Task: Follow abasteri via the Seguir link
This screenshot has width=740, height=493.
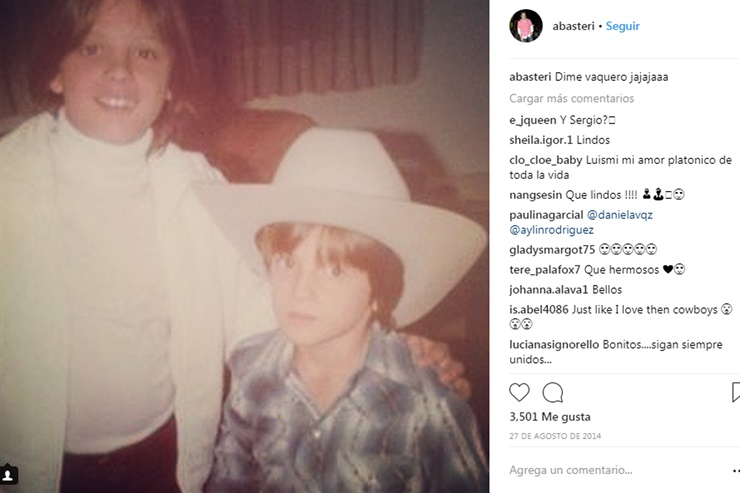Action: pos(622,26)
